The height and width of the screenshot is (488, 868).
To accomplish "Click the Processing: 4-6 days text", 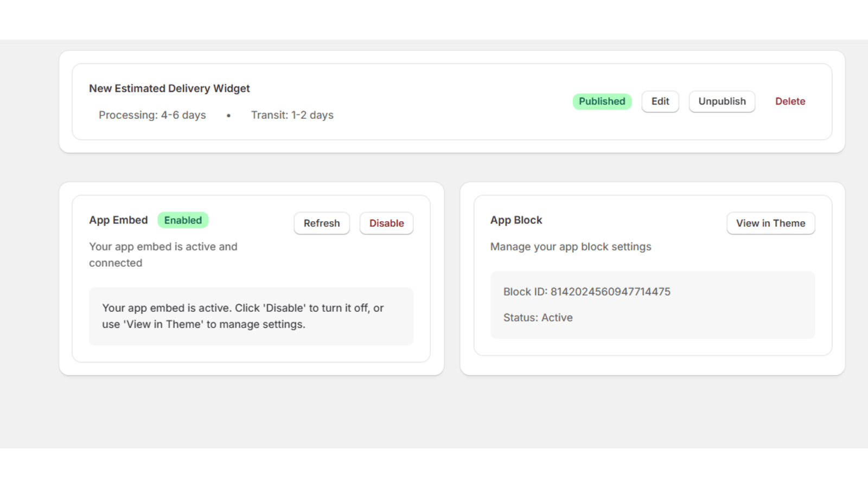I will [x=152, y=115].
